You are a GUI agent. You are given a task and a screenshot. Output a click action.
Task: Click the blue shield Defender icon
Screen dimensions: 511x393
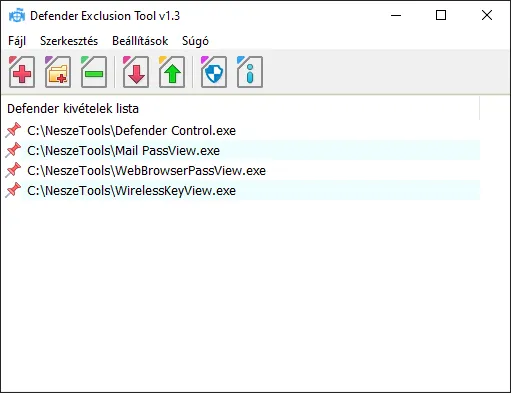click(214, 72)
